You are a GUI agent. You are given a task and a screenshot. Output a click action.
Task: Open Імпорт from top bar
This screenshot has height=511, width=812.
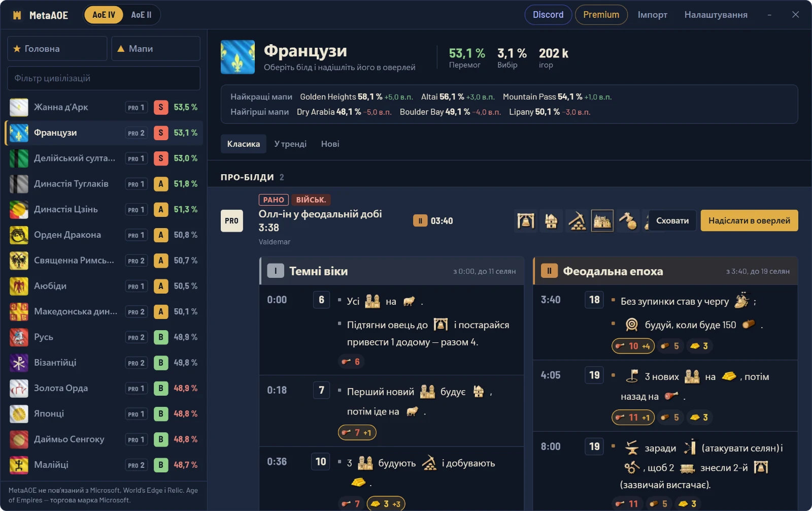pos(653,15)
